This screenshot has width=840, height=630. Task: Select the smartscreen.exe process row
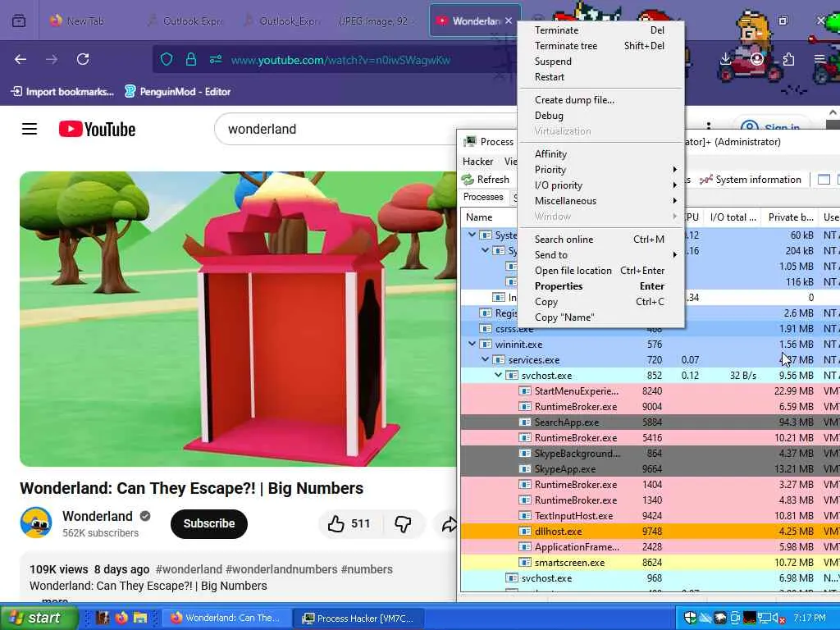click(650, 563)
